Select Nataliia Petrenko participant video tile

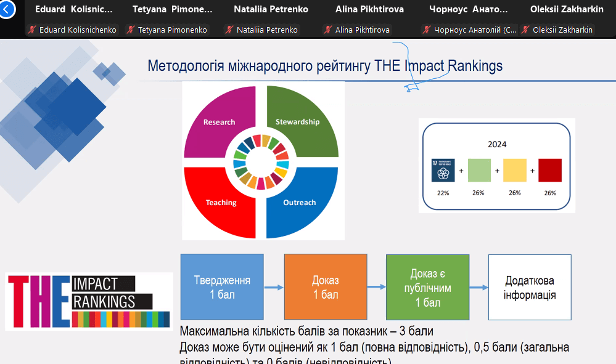point(271,19)
